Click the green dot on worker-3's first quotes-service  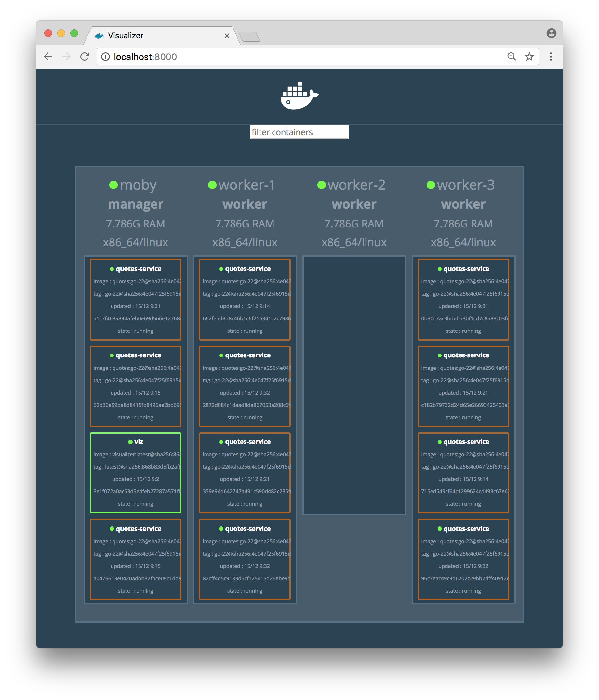point(439,269)
